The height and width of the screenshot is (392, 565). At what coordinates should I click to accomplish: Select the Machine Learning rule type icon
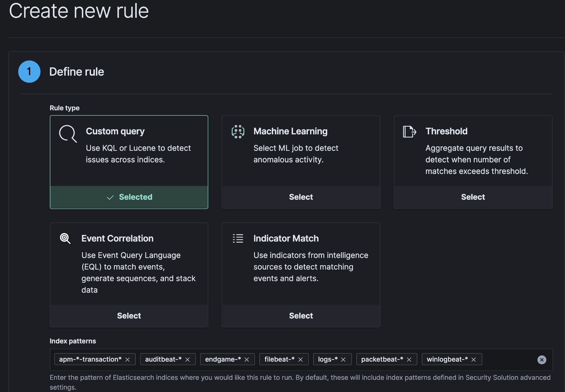[238, 131]
